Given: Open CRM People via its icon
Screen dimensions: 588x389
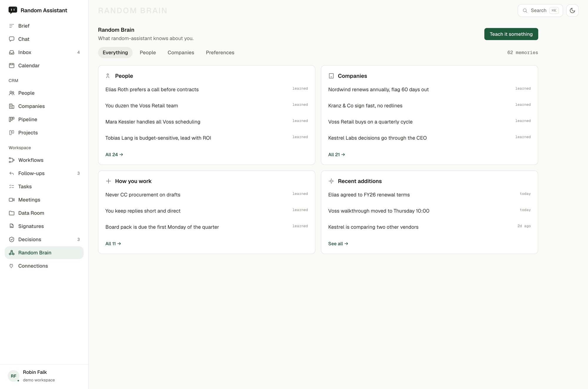Looking at the screenshot, I should click(x=11, y=93).
